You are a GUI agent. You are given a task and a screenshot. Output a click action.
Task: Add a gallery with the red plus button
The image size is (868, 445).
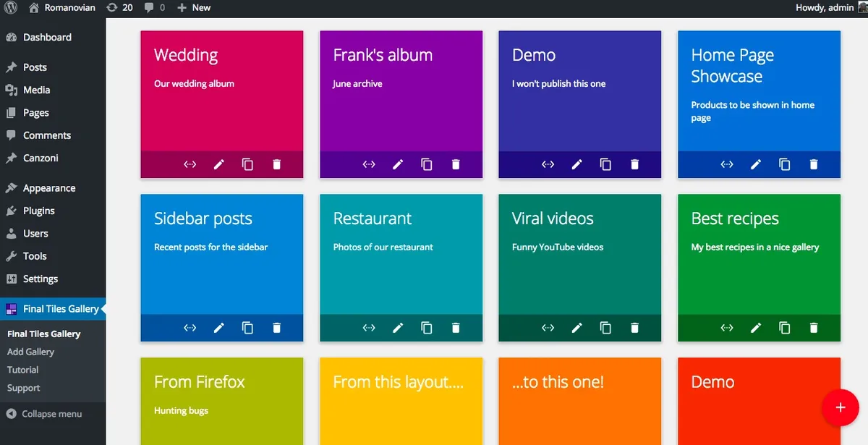(x=840, y=407)
